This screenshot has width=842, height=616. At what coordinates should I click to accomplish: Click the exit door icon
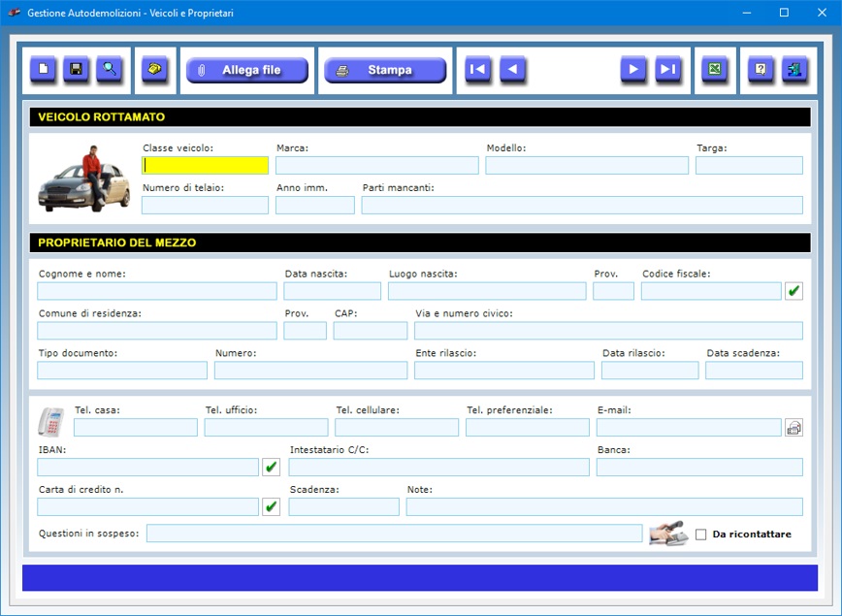click(x=794, y=69)
